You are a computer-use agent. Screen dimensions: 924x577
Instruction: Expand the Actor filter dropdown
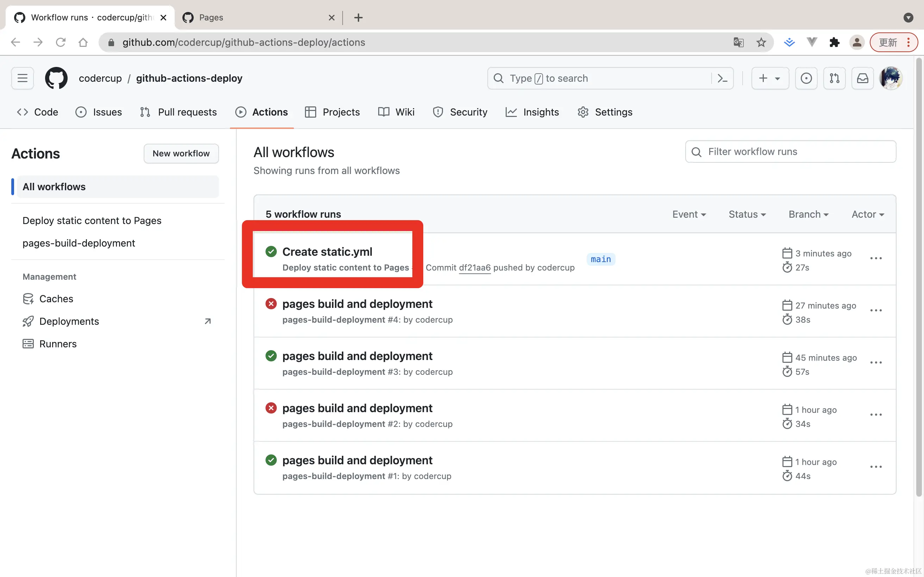tap(868, 215)
